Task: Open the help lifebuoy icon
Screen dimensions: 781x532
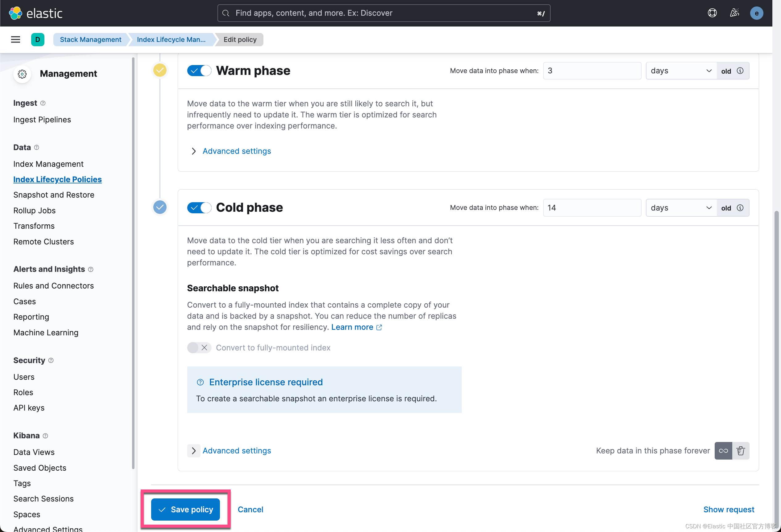Action: coord(712,13)
